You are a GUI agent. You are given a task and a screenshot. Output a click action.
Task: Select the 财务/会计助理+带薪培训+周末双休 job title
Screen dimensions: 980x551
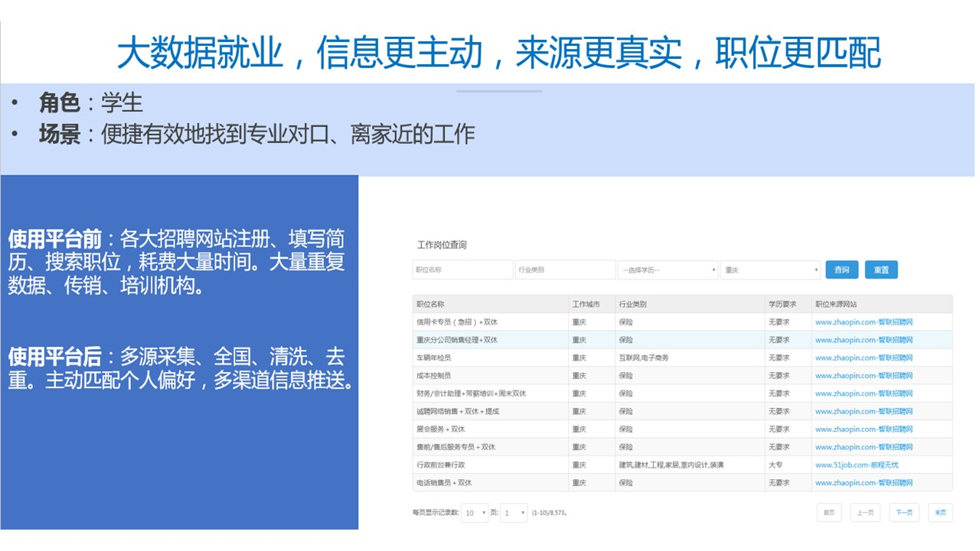point(471,393)
